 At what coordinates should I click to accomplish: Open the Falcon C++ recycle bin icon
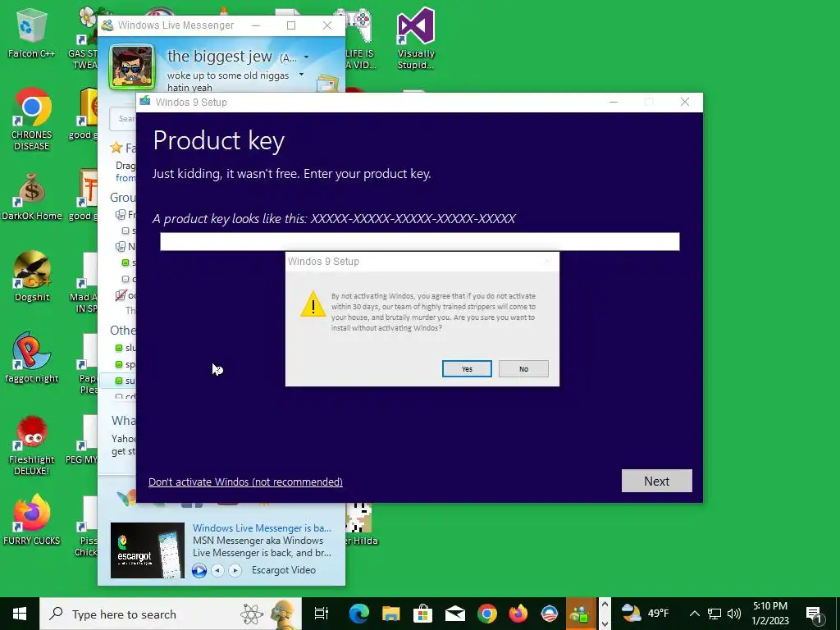31,33
